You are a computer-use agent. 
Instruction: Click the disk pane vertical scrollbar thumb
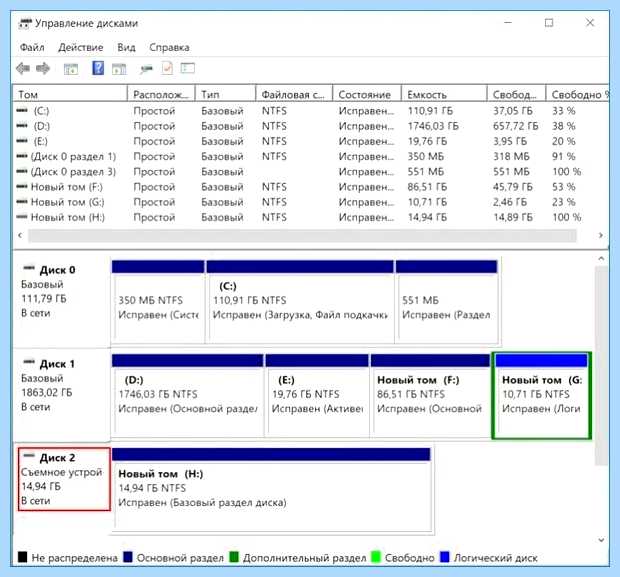(601, 365)
